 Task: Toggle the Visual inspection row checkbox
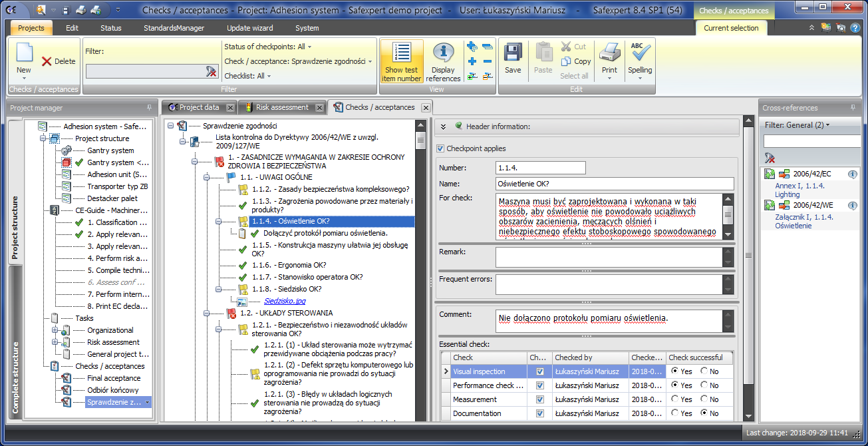(x=540, y=371)
